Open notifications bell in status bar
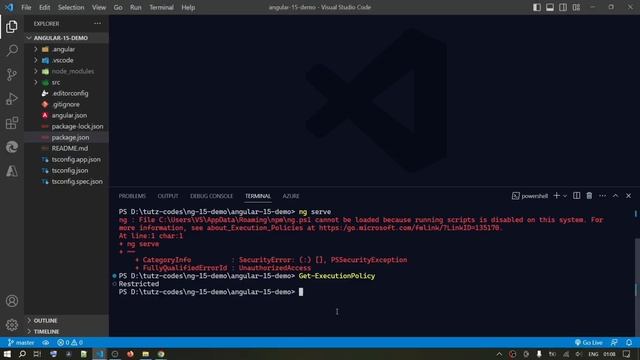This screenshot has height=360, width=640. 629,342
